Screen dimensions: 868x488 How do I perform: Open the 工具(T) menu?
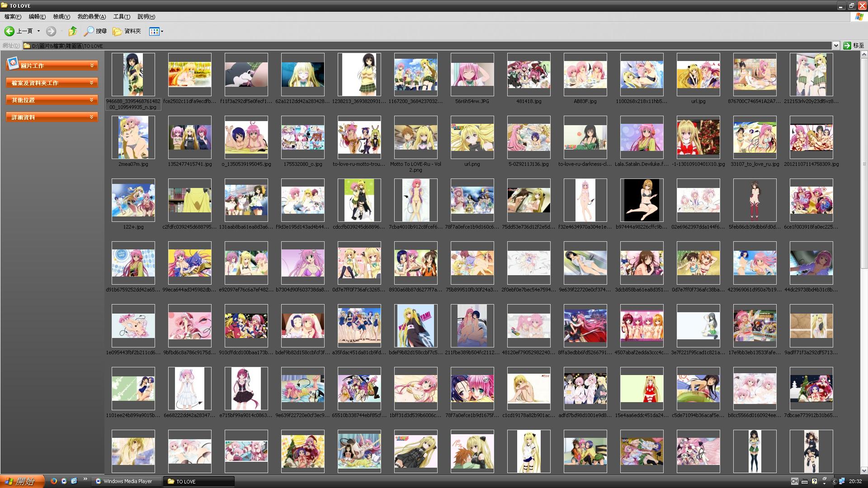pos(122,17)
